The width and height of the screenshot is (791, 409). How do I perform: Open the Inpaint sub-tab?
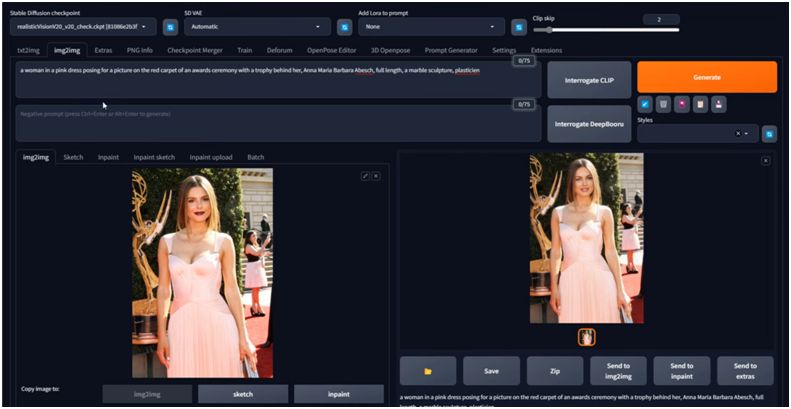pyautogui.click(x=108, y=157)
